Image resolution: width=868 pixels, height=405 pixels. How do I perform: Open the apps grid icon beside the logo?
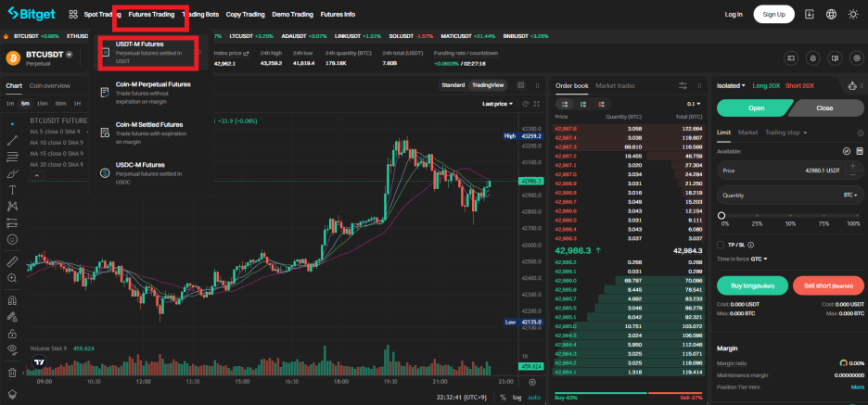[73, 15]
